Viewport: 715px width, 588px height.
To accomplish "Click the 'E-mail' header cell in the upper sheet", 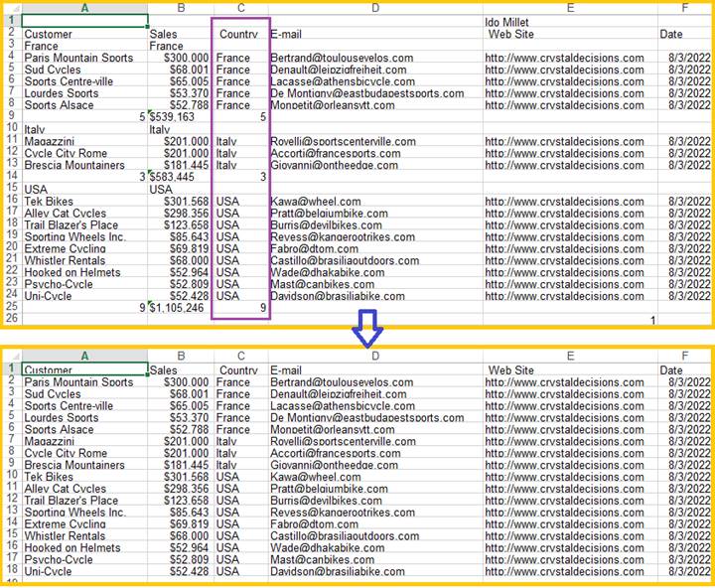I will point(287,34).
